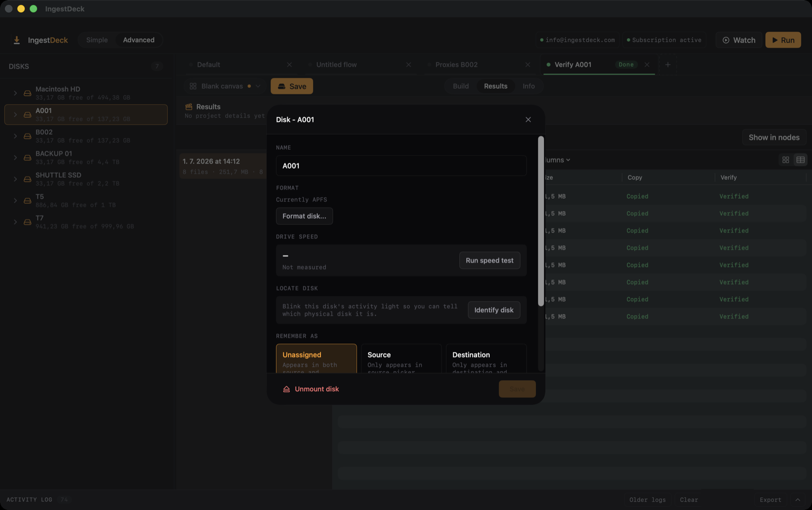Close the Default flow tab
The image size is (812, 510).
click(289, 65)
